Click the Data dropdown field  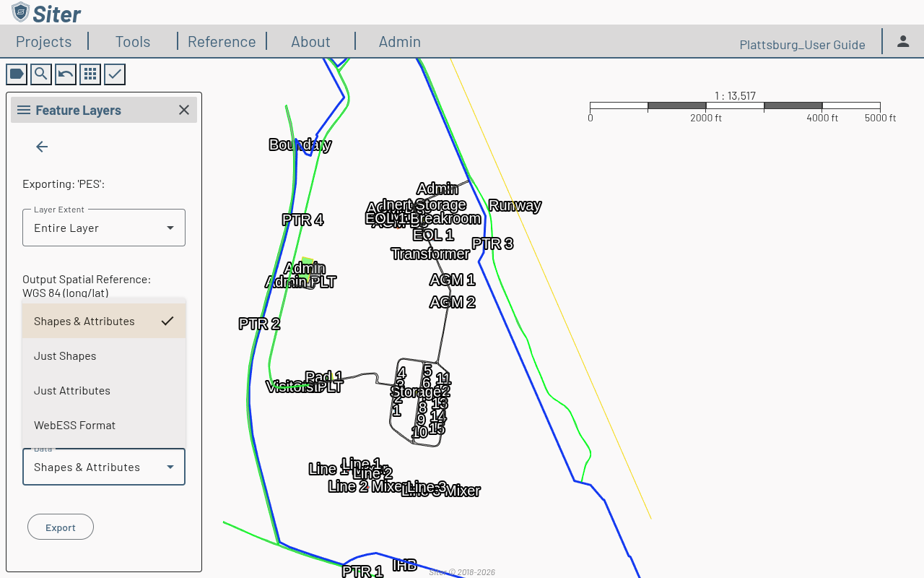(104, 467)
